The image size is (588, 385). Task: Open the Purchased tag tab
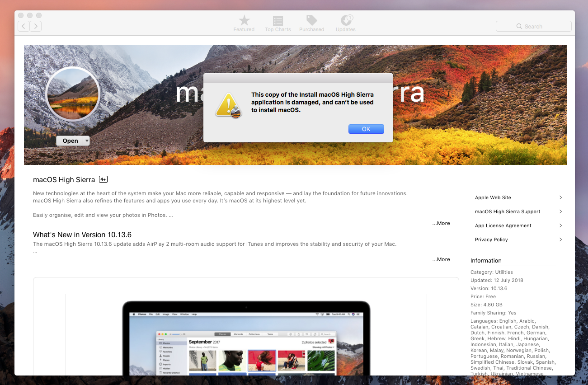311,23
